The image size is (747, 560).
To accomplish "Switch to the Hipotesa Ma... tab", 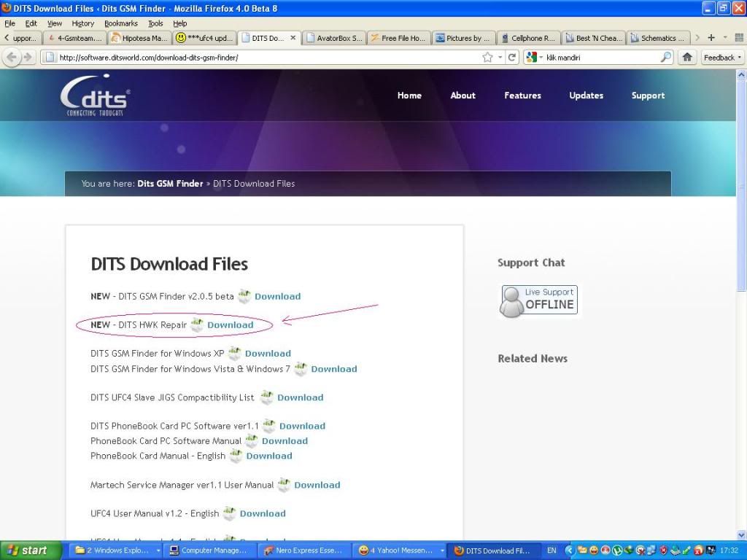I will (140, 38).
